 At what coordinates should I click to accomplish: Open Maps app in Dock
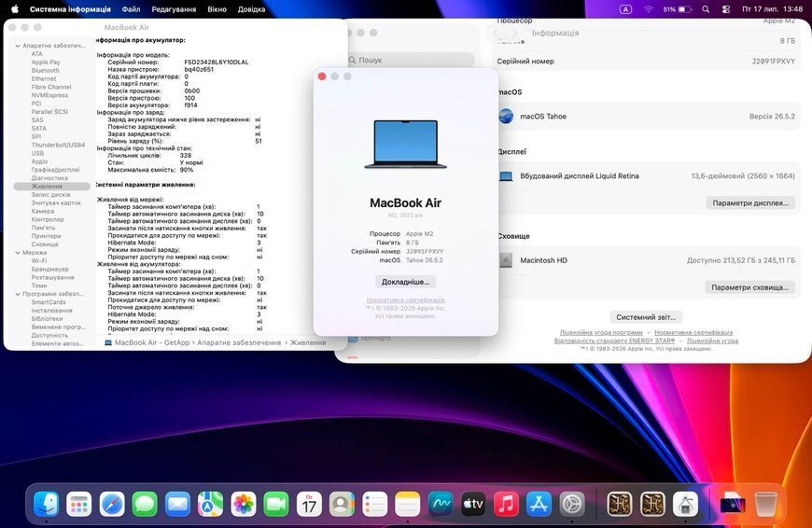point(210,503)
